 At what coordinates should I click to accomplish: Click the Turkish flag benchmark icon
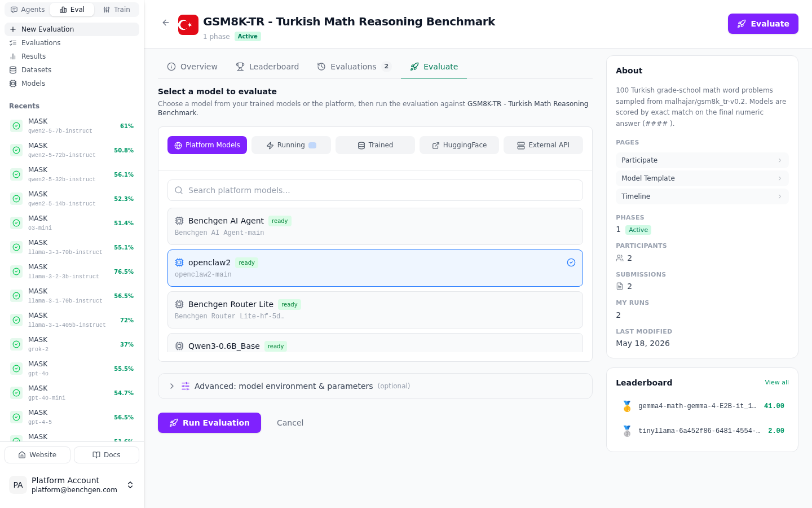click(188, 25)
